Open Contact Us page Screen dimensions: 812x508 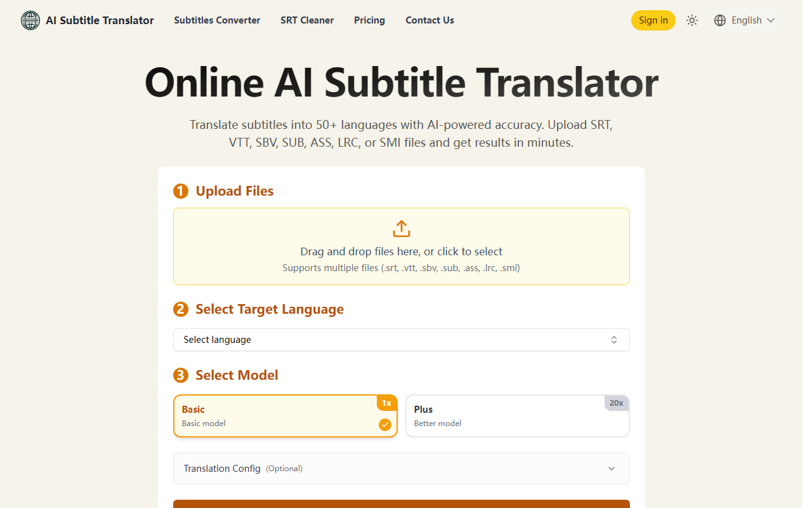429,20
